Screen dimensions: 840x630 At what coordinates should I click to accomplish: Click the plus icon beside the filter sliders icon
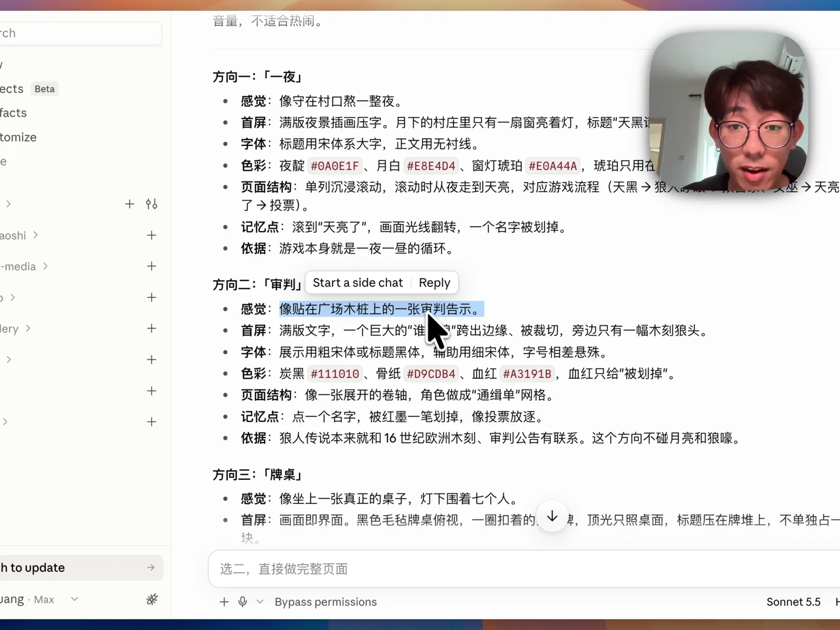pos(130,204)
